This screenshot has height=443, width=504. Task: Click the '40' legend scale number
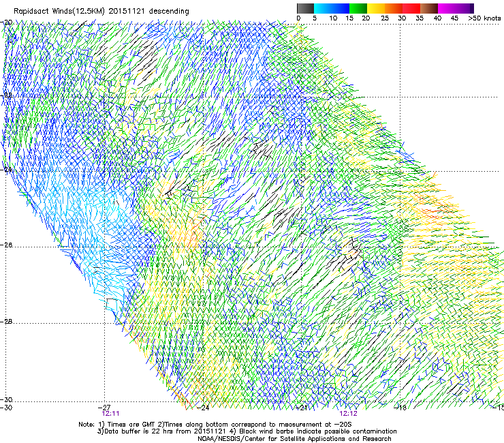[x=437, y=18]
